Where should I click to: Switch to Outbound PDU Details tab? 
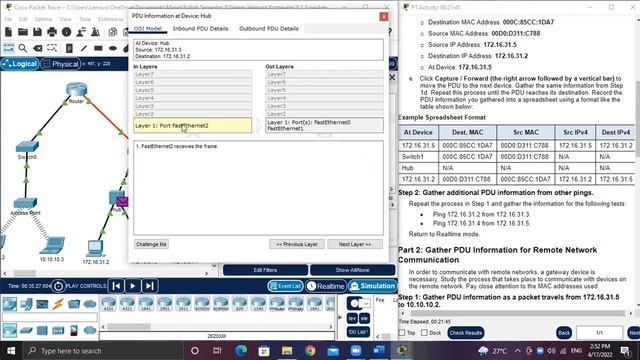pos(269,29)
